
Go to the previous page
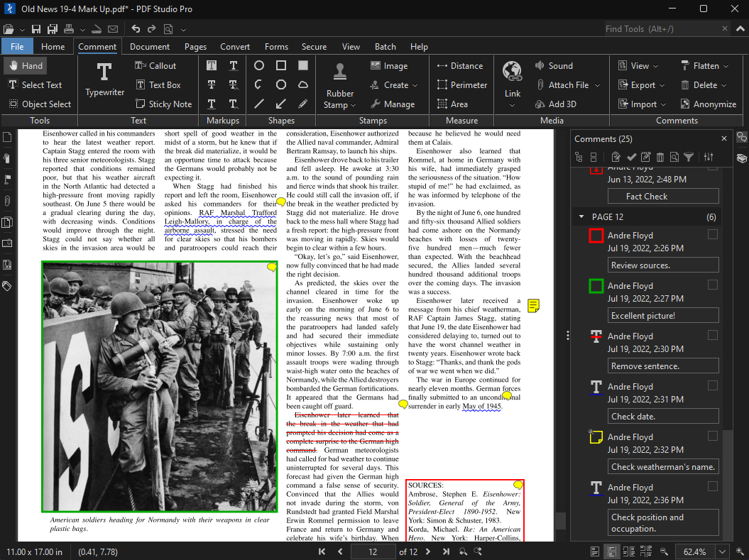coord(339,551)
